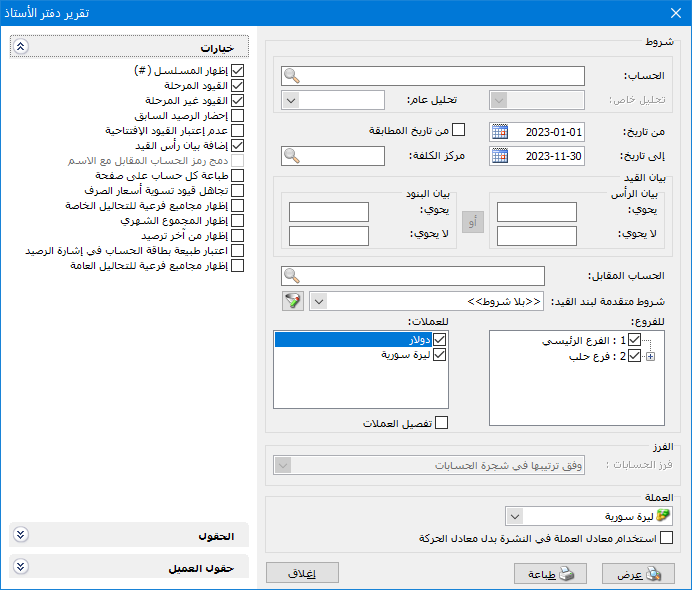Click the طباعة (print) button
The height and width of the screenshot is (590, 692).
[x=550, y=574]
